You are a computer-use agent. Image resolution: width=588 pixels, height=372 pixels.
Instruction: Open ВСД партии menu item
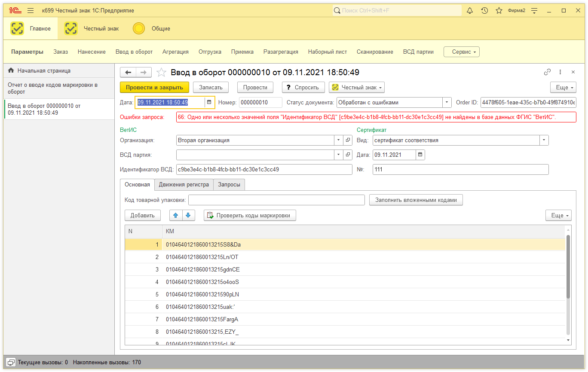click(418, 52)
